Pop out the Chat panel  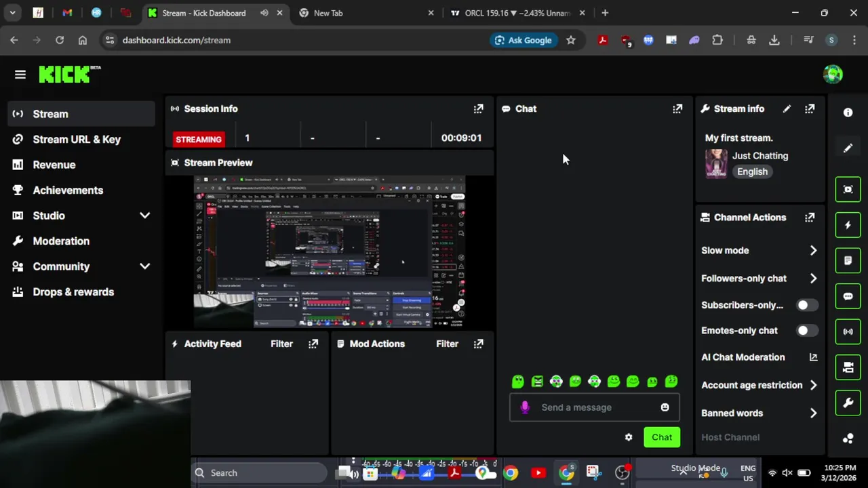coord(677,108)
